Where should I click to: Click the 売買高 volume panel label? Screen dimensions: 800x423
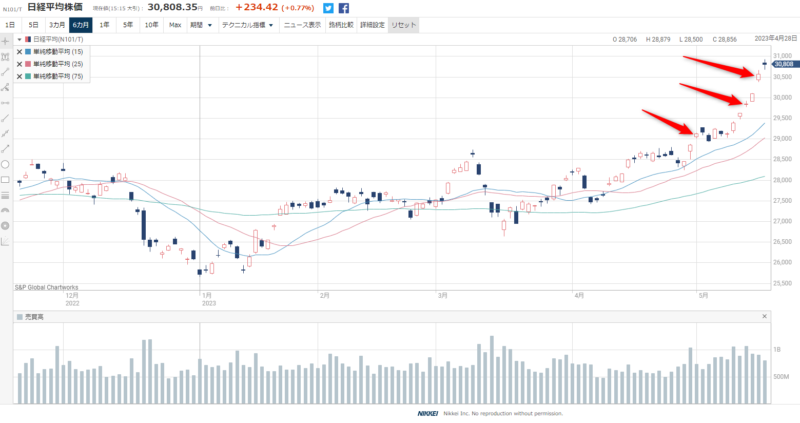pos(34,317)
